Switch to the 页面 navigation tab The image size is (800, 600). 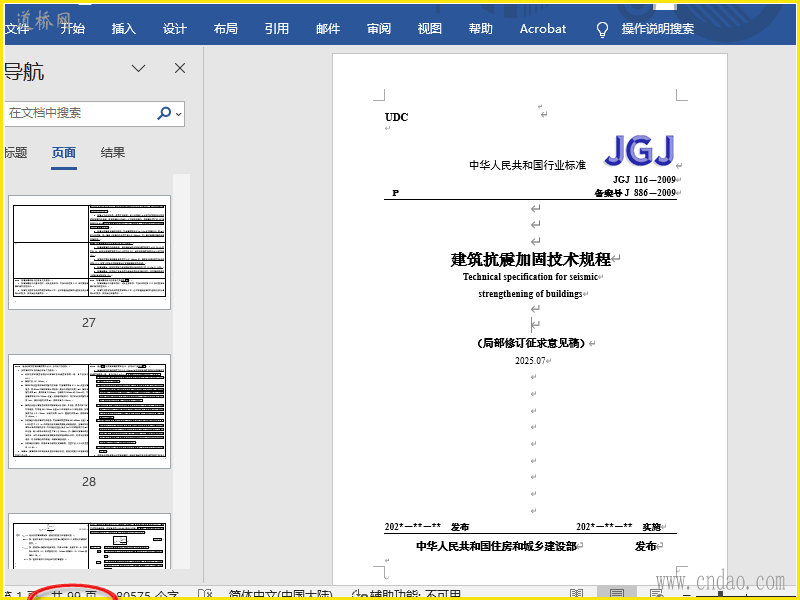click(64, 153)
